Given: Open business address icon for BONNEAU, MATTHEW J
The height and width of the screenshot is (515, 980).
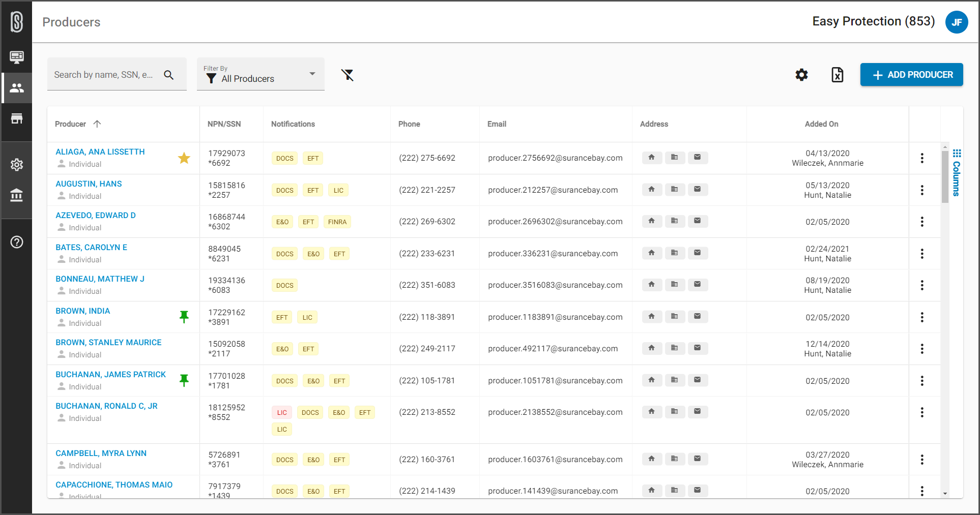Looking at the screenshot, I should pyautogui.click(x=675, y=285).
